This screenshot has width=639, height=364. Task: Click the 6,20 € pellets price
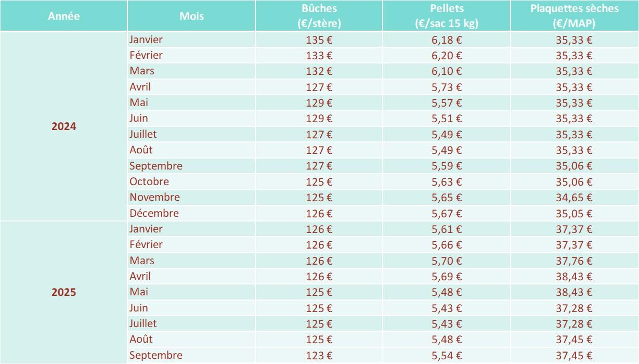tap(447, 55)
